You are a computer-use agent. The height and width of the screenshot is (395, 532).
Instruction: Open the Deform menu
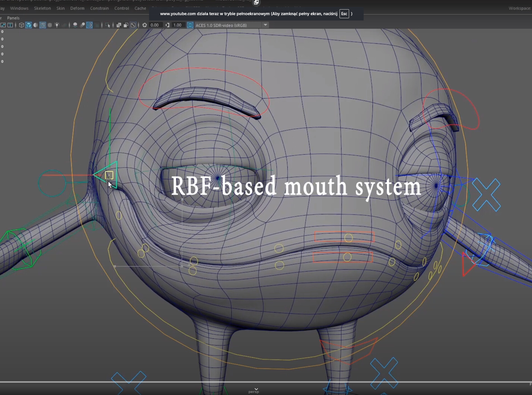77,8
